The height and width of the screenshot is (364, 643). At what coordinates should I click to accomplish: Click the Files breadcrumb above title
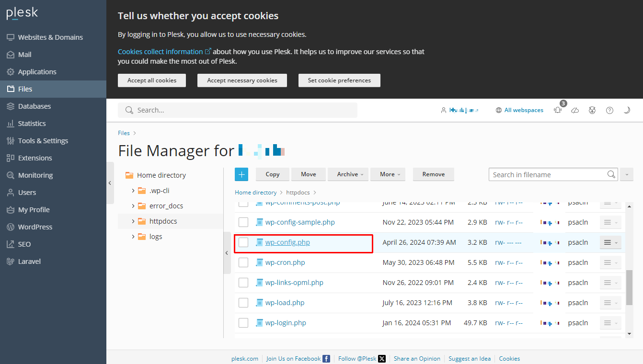(x=124, y=133)
